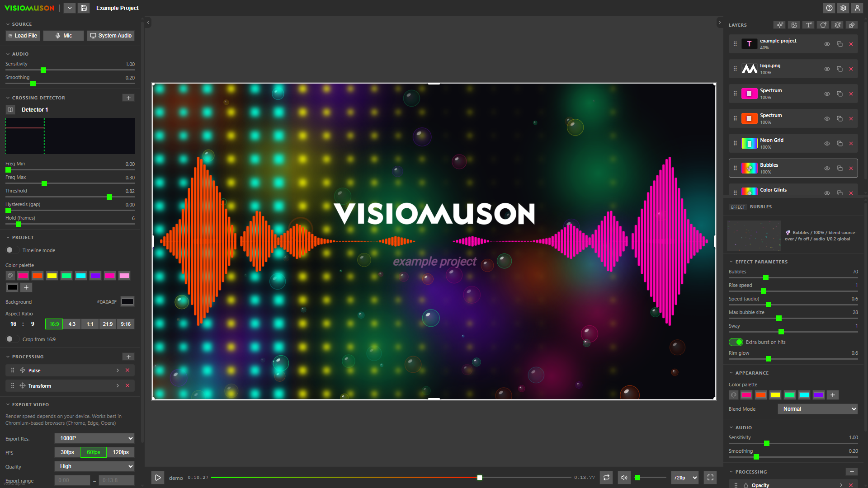Screen dimensions: 868x488
Task: Hide the Neon Grid layer
Action: pyautogui.click(x=827, y=144)
